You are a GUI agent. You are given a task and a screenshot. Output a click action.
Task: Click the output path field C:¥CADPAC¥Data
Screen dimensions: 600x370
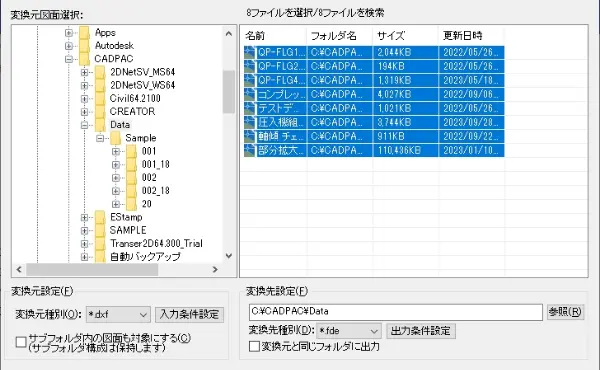pos(396,312)
